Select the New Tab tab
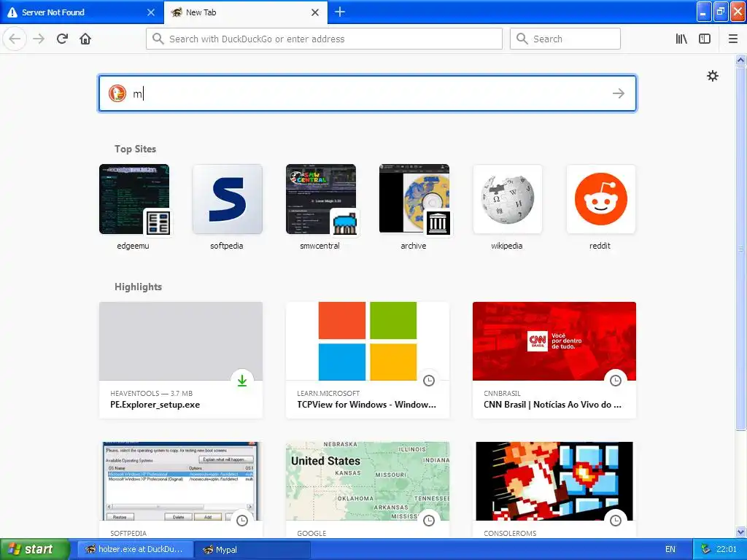This screenshot has width=747, height=560. (x=245, y=12)
